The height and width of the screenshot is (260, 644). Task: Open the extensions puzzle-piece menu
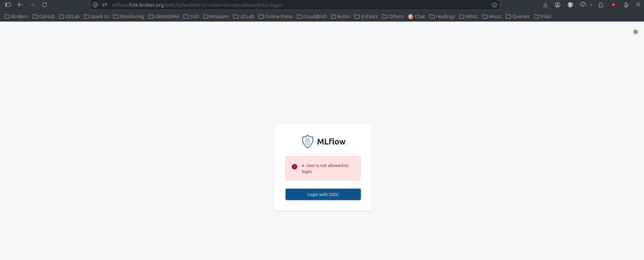(x=601, y=5)
